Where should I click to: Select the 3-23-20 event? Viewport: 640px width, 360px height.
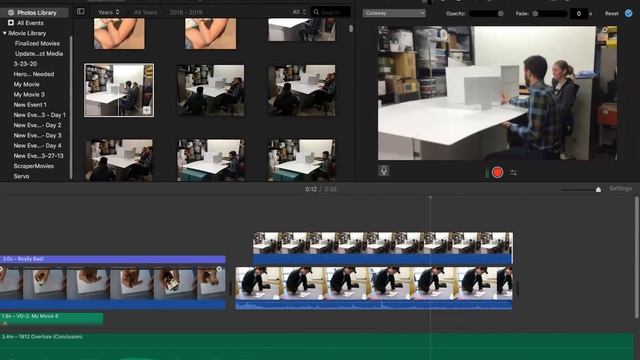tap(25, 64)
